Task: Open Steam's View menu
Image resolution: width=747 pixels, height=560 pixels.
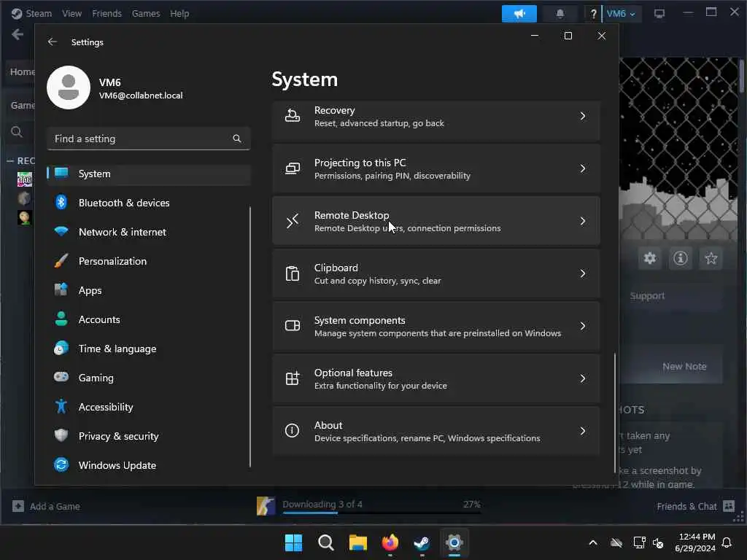Action: (71, 14)
